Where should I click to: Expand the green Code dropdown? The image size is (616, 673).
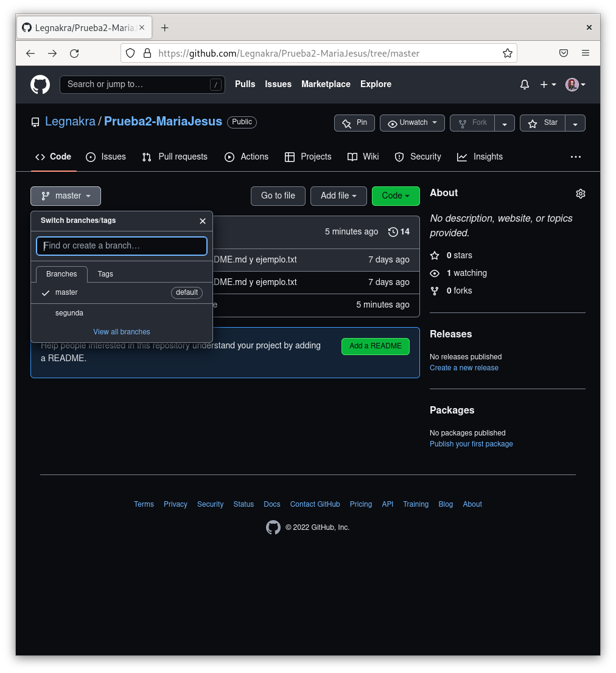click(x=396, y=196)
